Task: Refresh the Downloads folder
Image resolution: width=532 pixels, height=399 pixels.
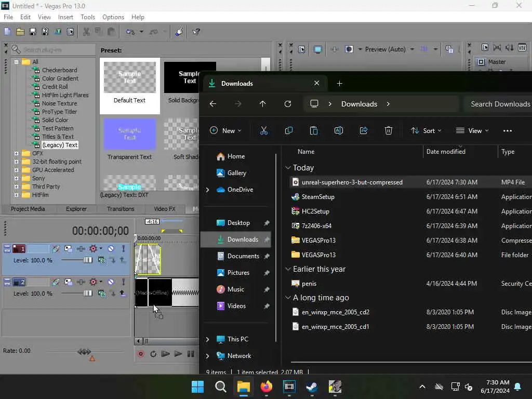Action: [x=288, y=104]
